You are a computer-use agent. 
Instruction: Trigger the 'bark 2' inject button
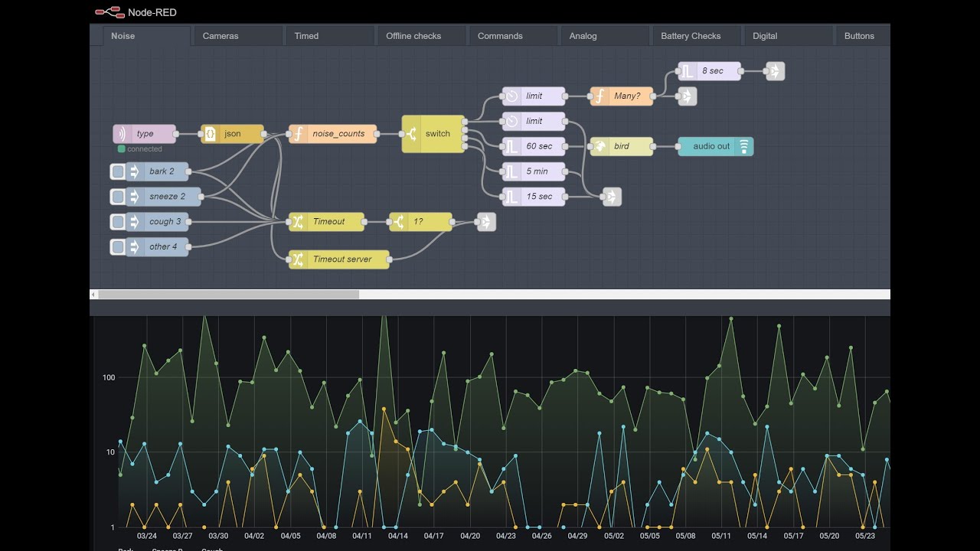pos(118,171)
